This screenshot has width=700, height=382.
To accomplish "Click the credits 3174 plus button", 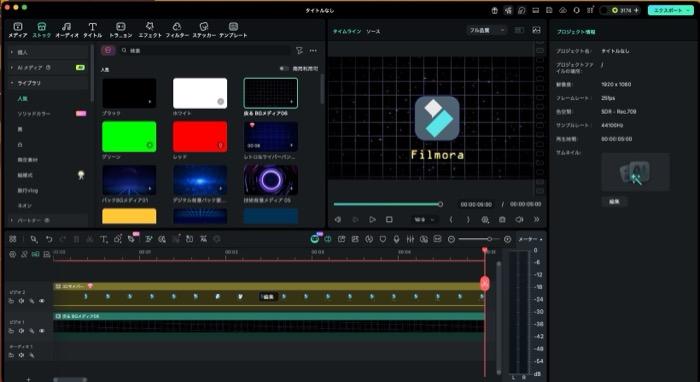I will pyautogui.click(x=636, y=10).
